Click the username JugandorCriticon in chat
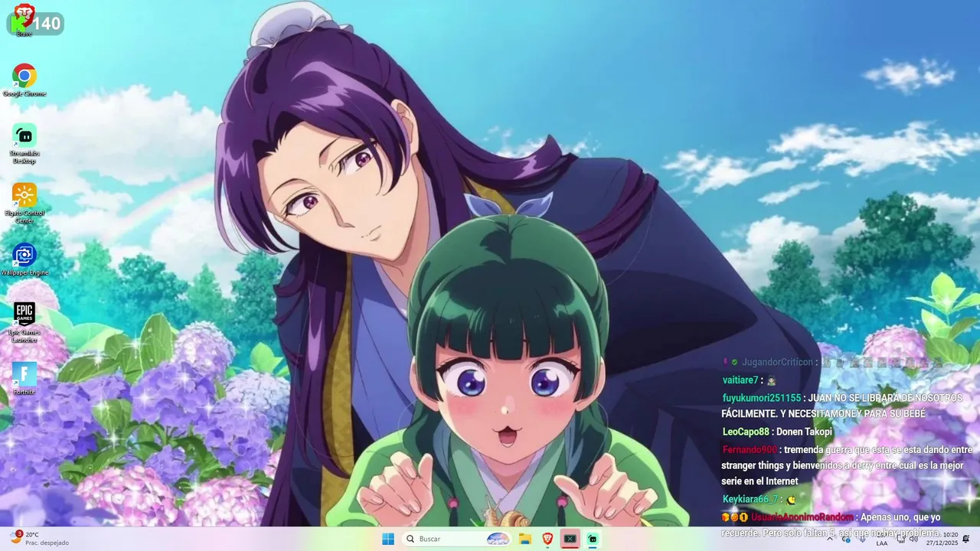This screenshot has width=980, height=551. [x=777, y=362]
